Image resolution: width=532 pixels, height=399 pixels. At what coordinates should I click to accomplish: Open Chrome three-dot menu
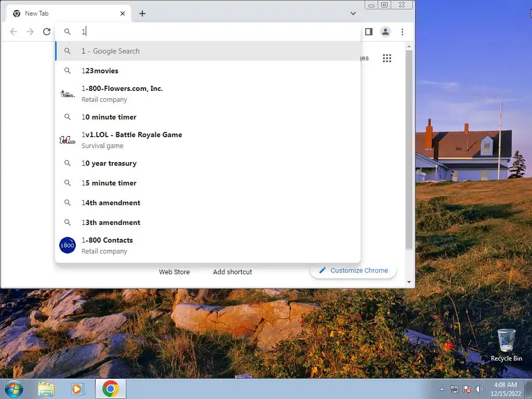pyautogui.click(x=403, y=32)
